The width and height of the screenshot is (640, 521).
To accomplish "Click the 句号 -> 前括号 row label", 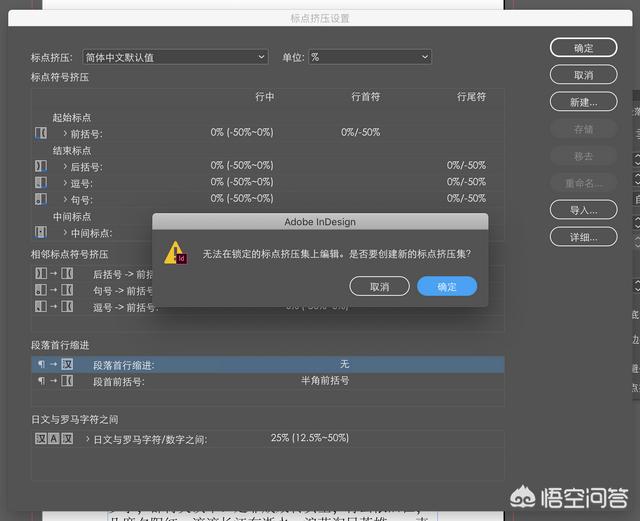I will click(x=122, y=291).
